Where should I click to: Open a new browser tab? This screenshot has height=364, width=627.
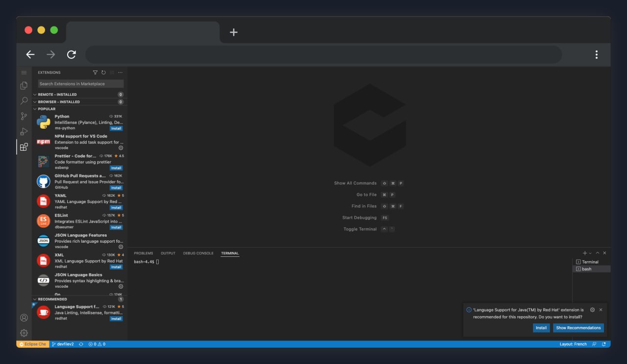coord(234,32)
